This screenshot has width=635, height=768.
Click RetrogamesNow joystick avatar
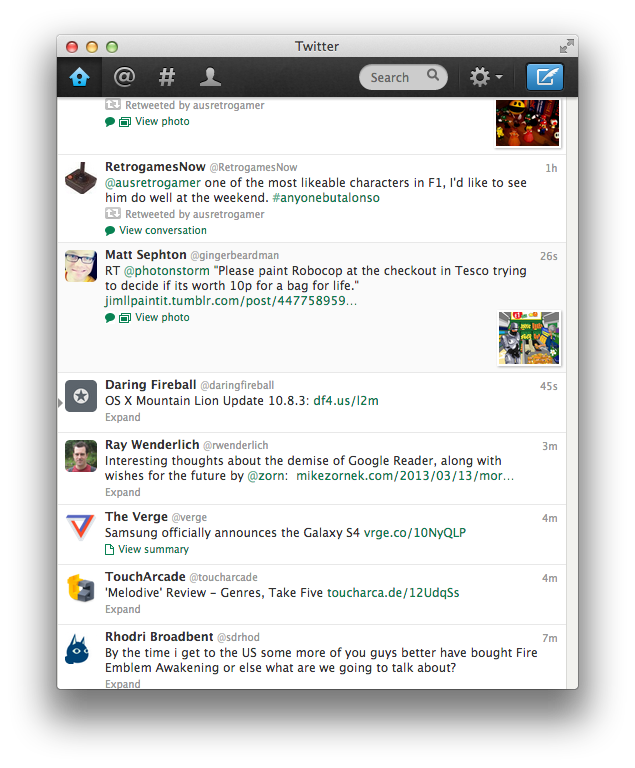click(x=81, y=178)
